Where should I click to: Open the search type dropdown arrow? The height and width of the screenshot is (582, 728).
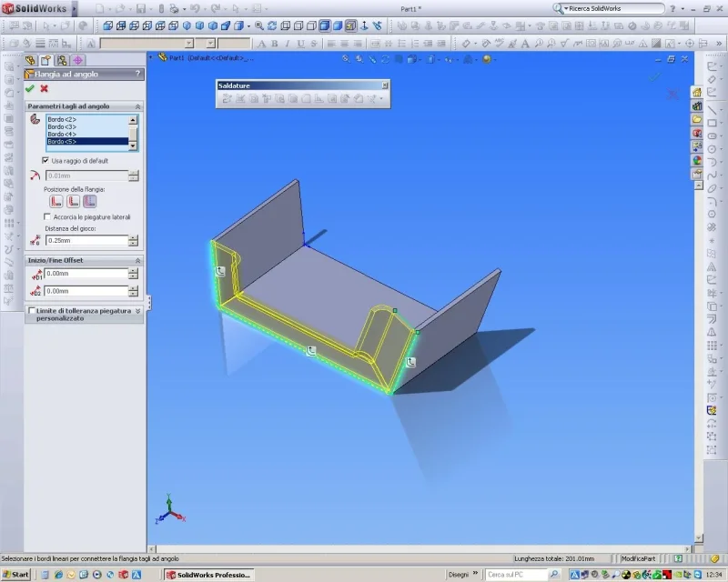(x=566, y=9)
